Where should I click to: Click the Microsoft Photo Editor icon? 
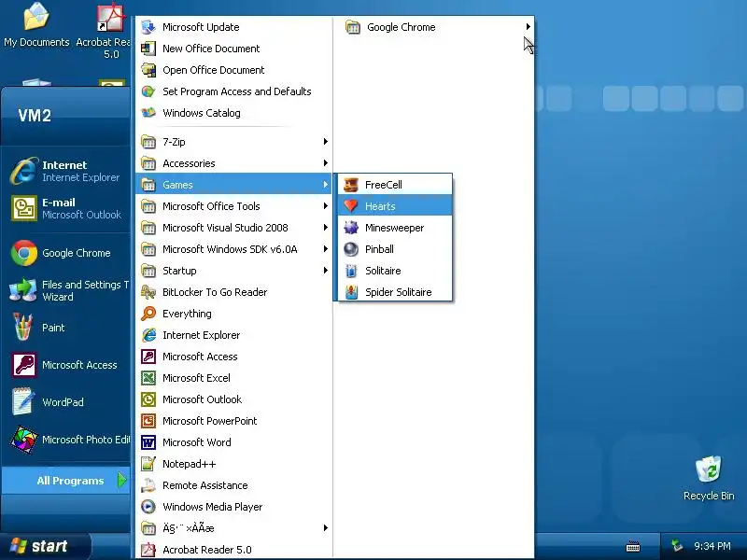(x=24, y=439)
